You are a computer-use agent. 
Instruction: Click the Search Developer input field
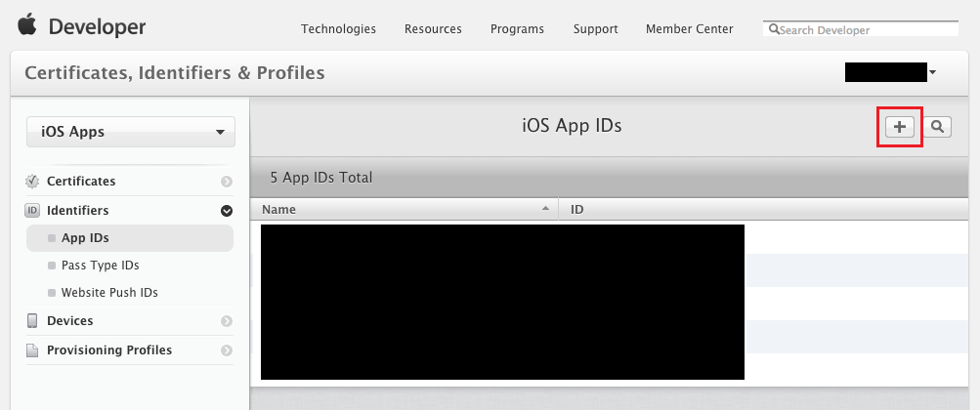[x=861, y=29]
